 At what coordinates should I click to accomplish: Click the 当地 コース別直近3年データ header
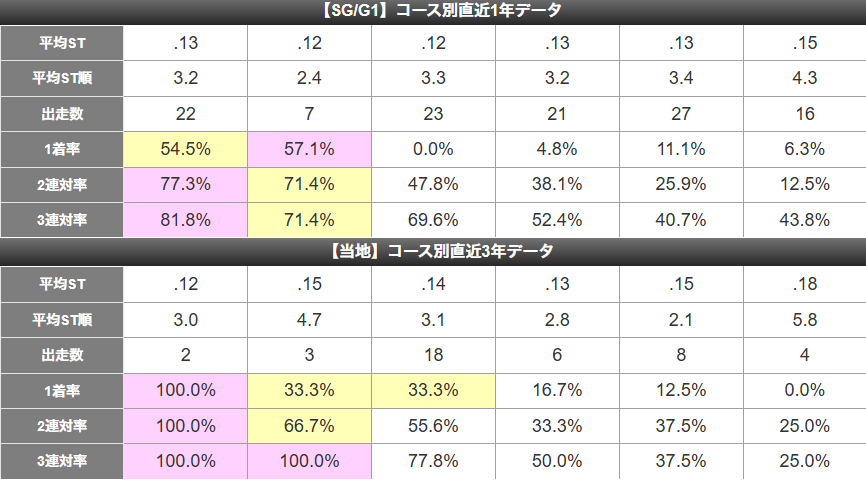[433, 252]
